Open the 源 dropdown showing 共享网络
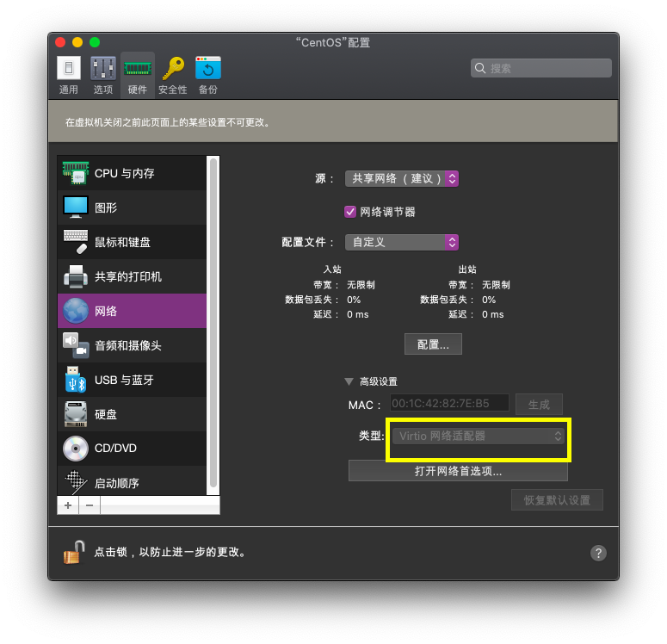The height and width of the screenshot is (644, 667). [x=402, y=178]
